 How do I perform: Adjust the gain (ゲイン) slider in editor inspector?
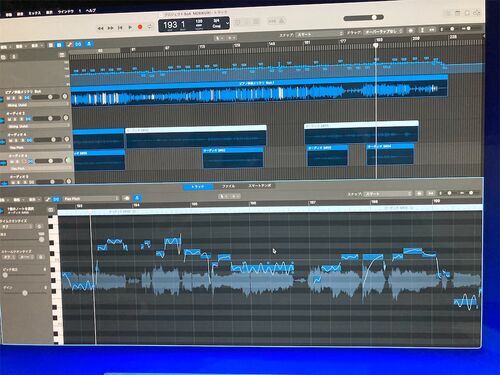24,293
